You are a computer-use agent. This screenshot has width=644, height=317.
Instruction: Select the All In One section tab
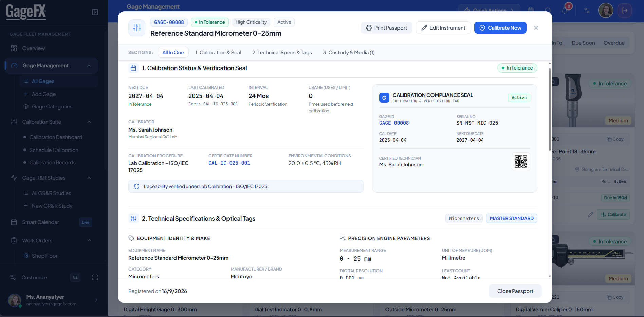[173, 52]
